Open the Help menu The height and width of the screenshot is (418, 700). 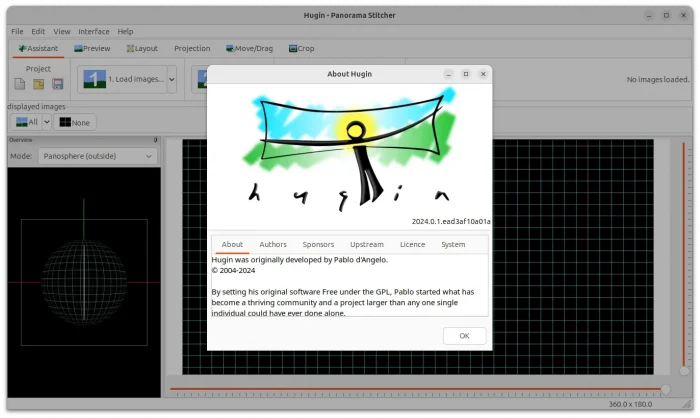coord(125,31)
